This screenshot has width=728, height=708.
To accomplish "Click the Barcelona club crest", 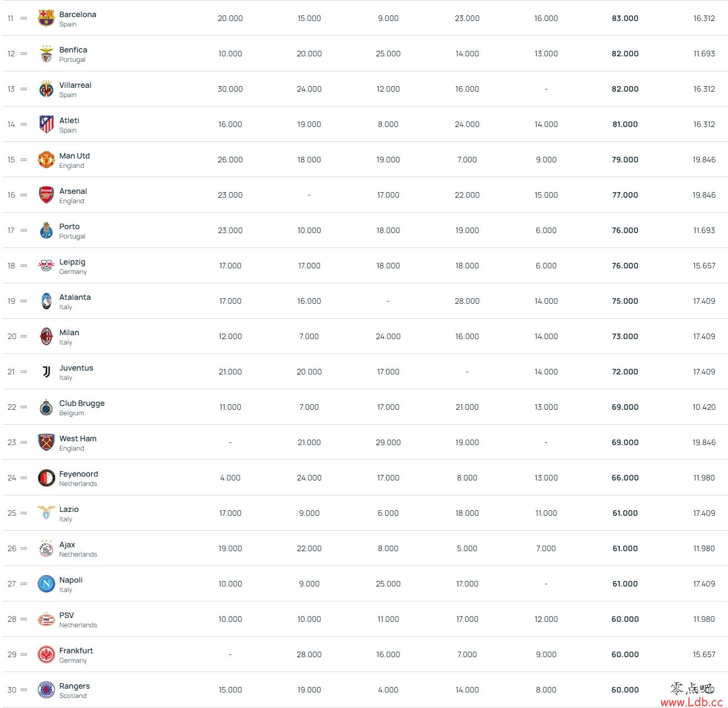I will point(46,18).
